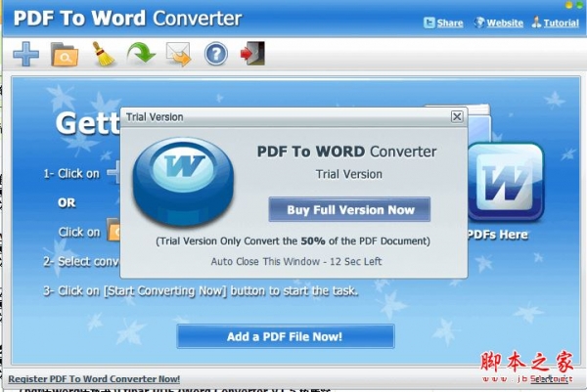Open the Tutorial link
This screenshot has width=587, height=392.
point(561,23)
